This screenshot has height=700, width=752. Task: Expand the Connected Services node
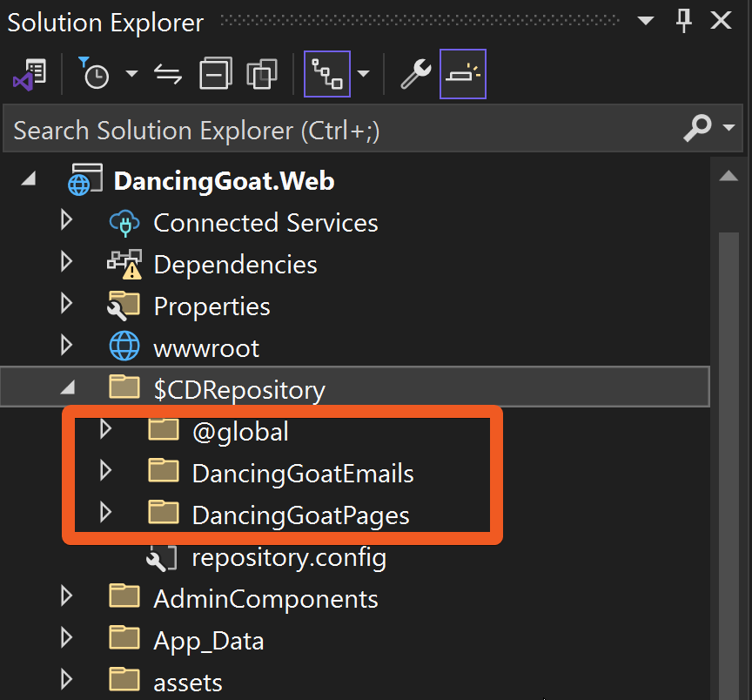coord(67,221)
